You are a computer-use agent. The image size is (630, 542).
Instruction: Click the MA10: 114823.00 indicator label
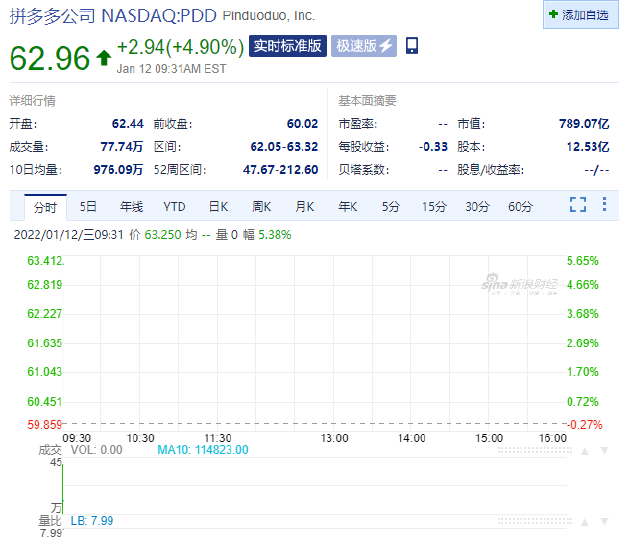pos(203,450)
